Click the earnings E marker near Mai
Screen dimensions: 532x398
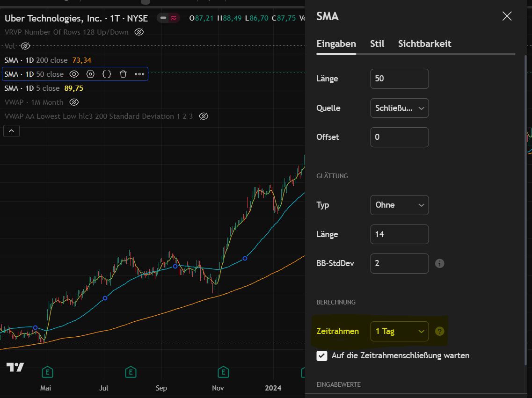48,372
